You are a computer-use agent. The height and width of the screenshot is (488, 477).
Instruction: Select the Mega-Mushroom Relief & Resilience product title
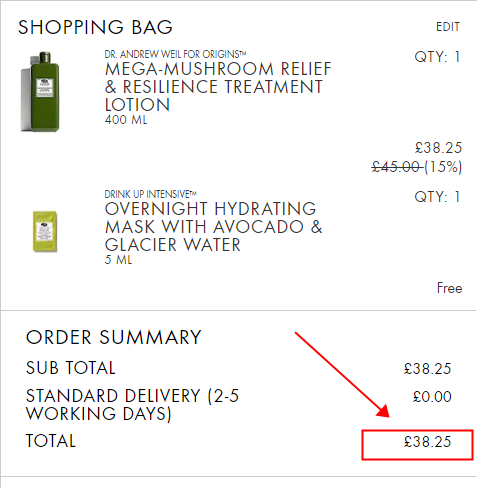[218, 87]
